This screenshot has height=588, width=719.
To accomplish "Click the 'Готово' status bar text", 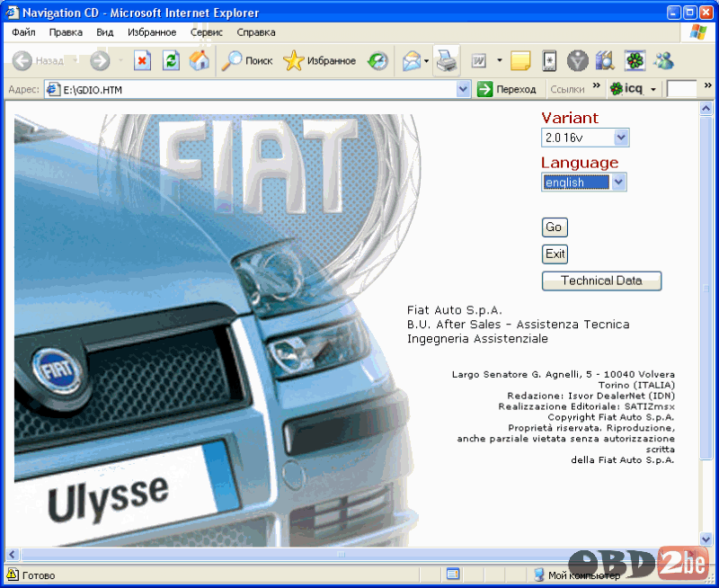I will coord(39,575).
